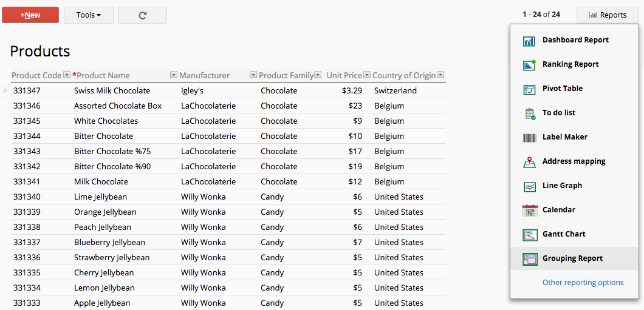The height and width of the screenshot is (310, 644).
Task: Expand the Tools dropdown
Action: pos(89,15)
